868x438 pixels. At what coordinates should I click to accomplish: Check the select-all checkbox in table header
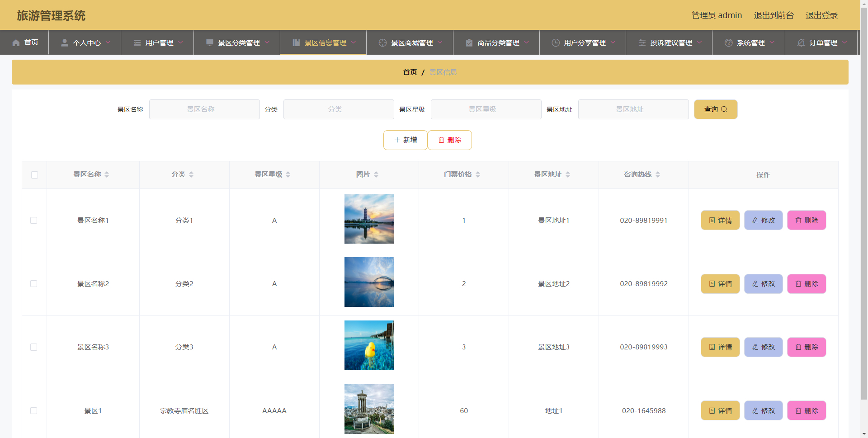point(34,175)
